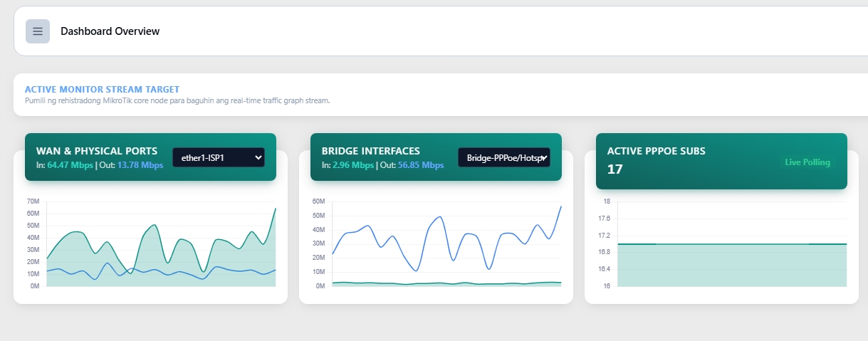Viewport: 868px width, 341px height.
Task: Open the hamburger menu sidebar toggle
Action: pos(38,31)
